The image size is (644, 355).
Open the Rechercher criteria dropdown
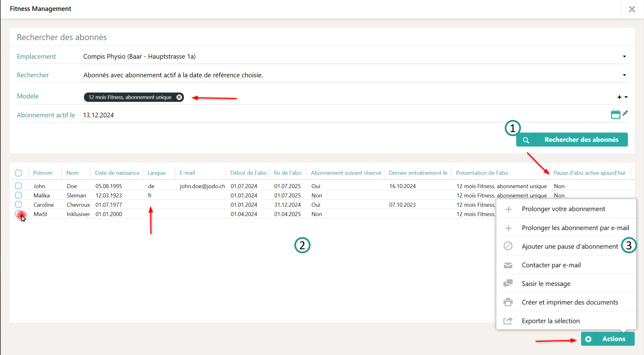[x=624, y=75]
